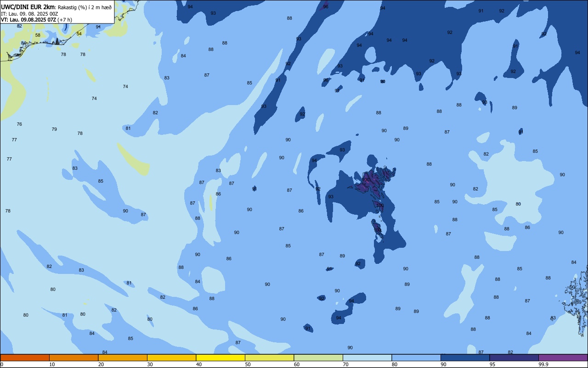Click the parameter label "Rakastig (%) í 2 m hæð"
Viewport: 588px width, 368px height.
85,7
